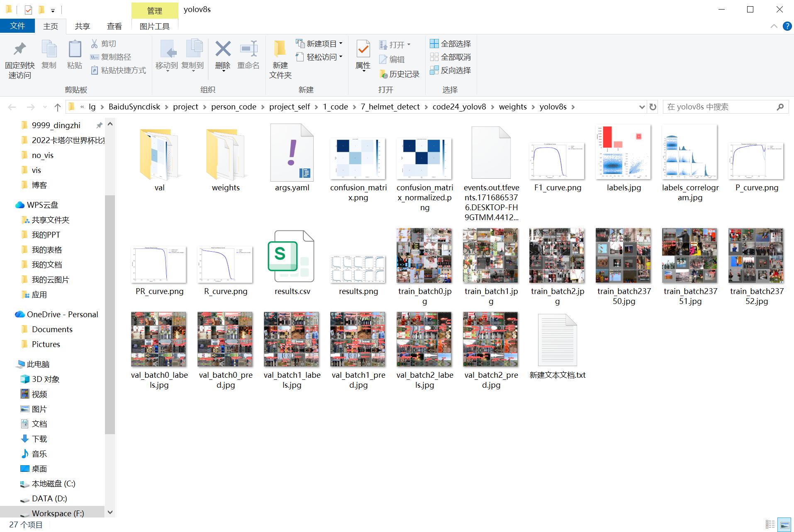
Task: Click weights in the address breadcrumb
Action: coord(513,107)
